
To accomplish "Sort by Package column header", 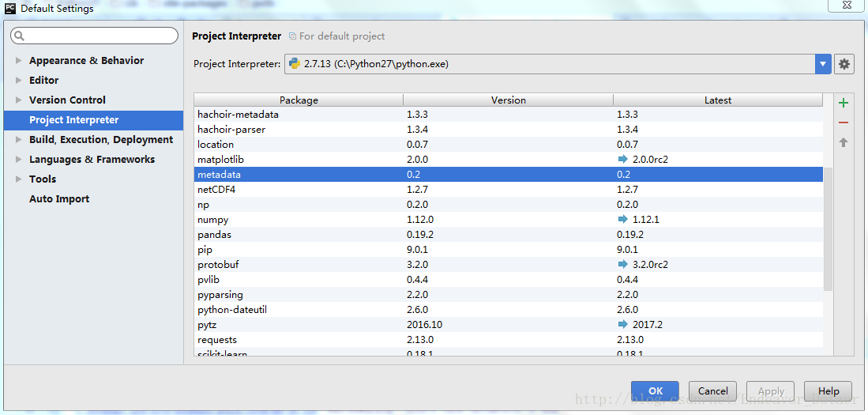I will point(299,100).
